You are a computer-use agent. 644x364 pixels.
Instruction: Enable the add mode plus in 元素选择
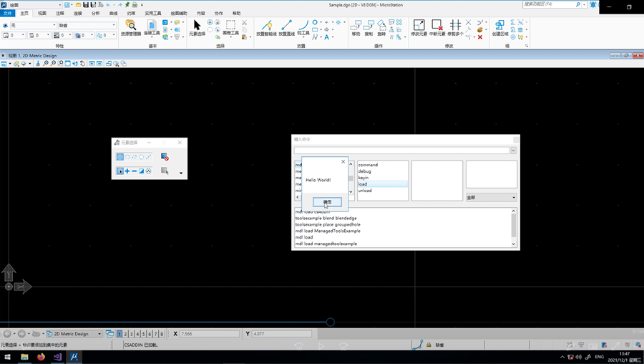tap(127, 171)
